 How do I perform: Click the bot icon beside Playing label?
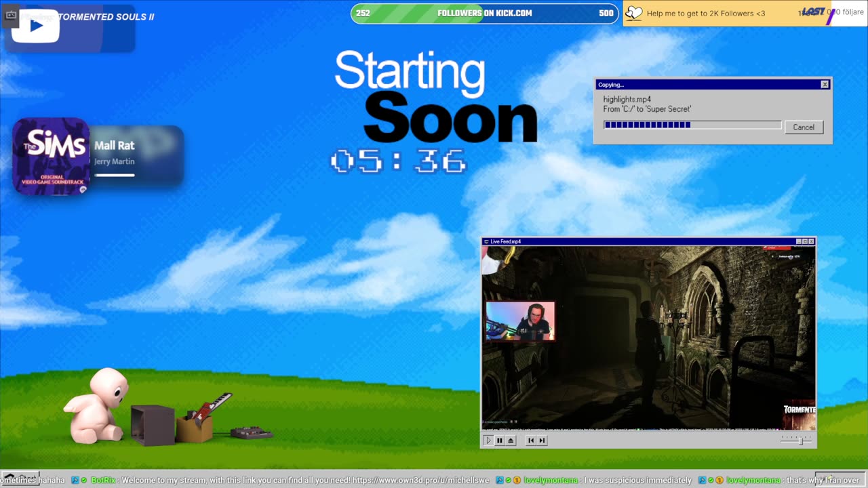click(x=11, y=14)
